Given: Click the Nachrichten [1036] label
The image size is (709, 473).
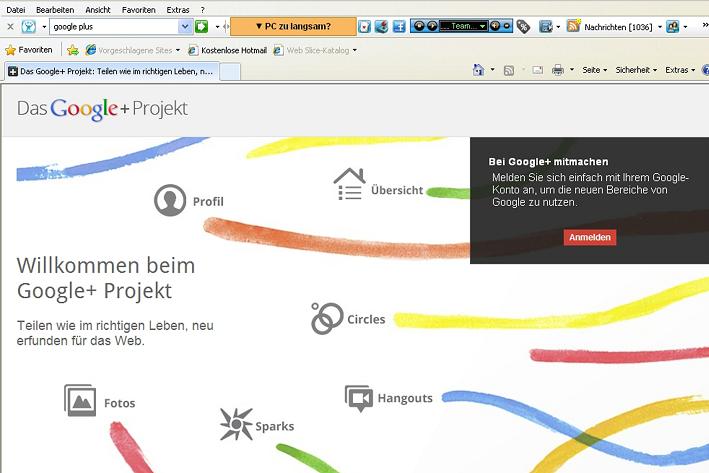Looking at the screenshot, I should tap(618, 27).
